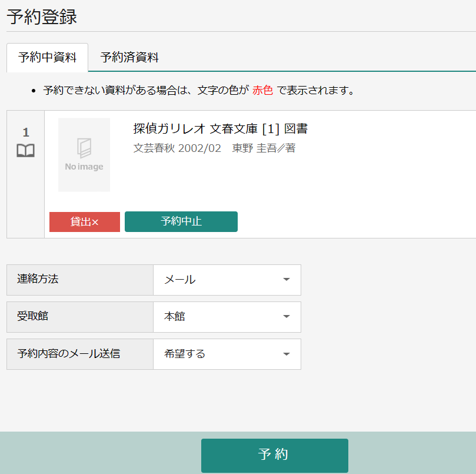Click the publisher text 文芸春秋 2002/02
The image size is (476, 474).
tap(177, 148)
